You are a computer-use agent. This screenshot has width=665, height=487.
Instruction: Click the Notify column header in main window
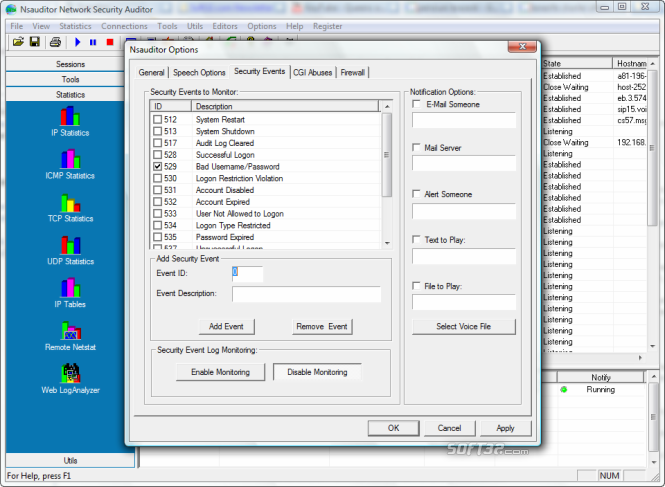(x=601, y=377)
